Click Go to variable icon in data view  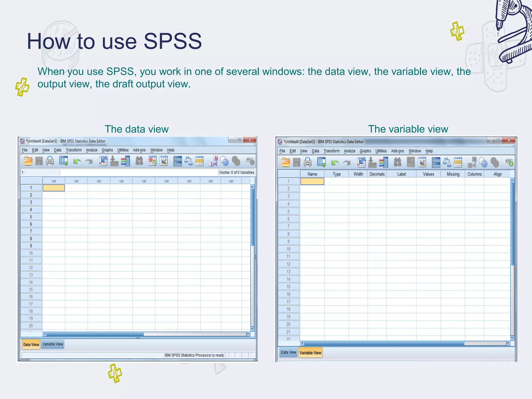(114, 161)
